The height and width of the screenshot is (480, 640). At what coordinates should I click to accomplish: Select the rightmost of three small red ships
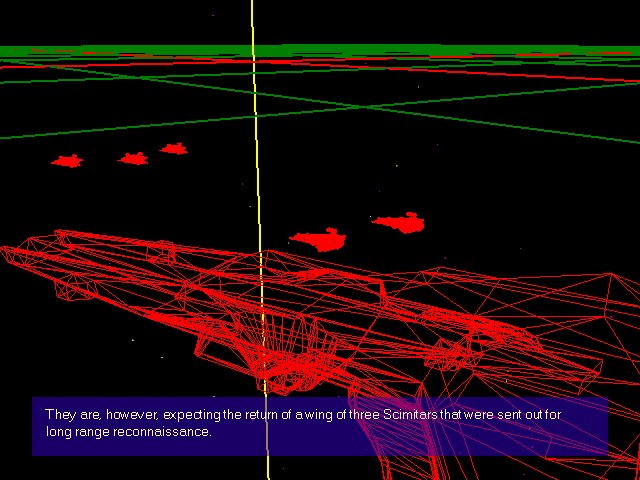point(174,149)
